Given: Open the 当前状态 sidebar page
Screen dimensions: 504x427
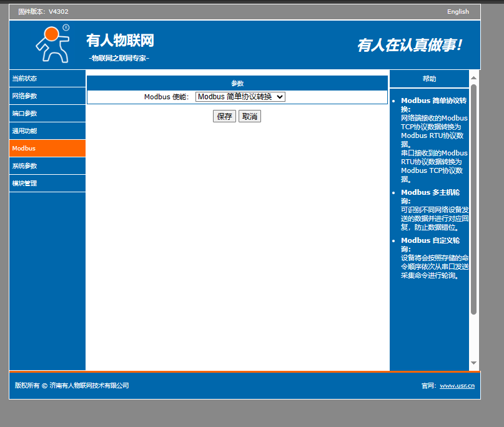Looking at the screenshot, I should tap(25, 79).
